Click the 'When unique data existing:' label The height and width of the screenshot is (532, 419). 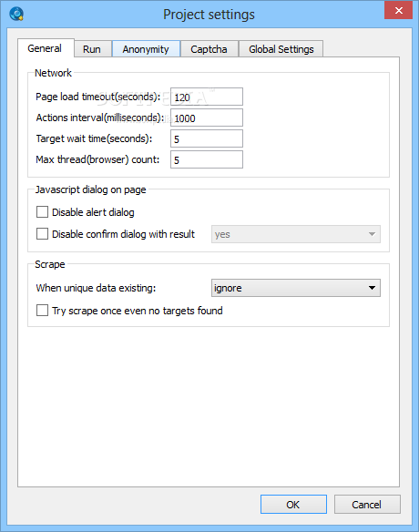coord(96,288)
